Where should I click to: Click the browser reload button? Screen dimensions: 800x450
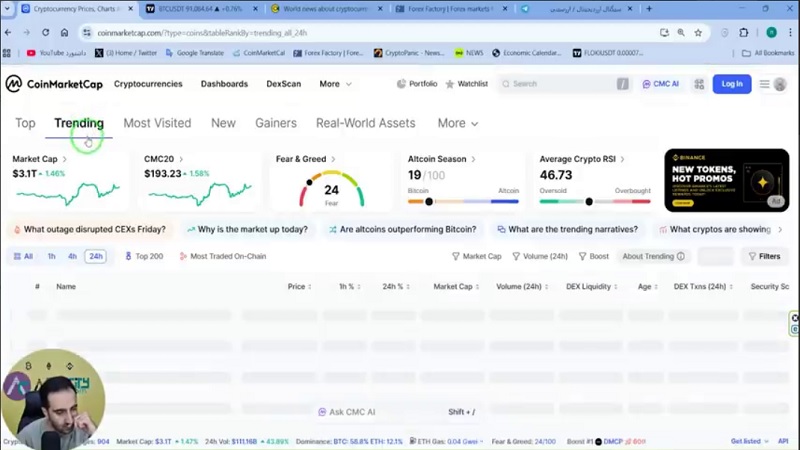pyautogui.click(x=46, y=32)
